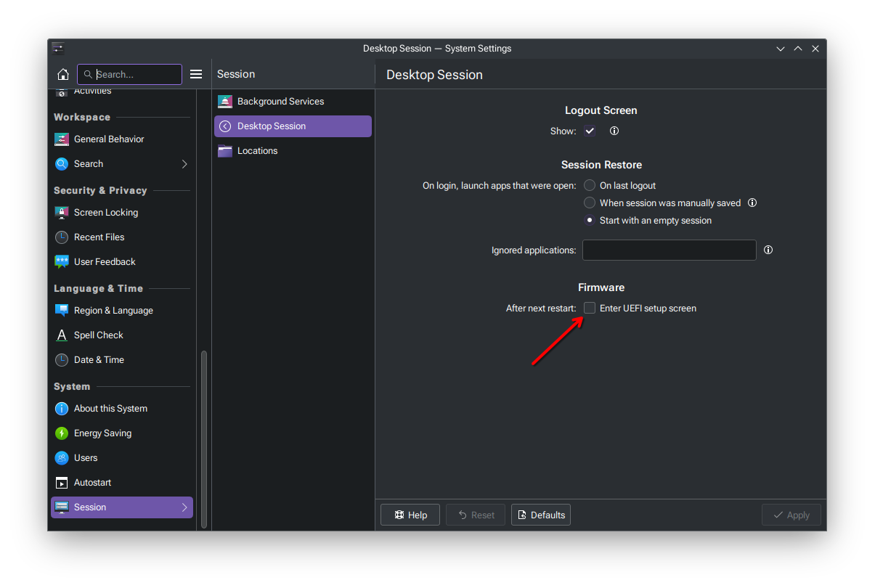Click the Help button

click(410, 515)
